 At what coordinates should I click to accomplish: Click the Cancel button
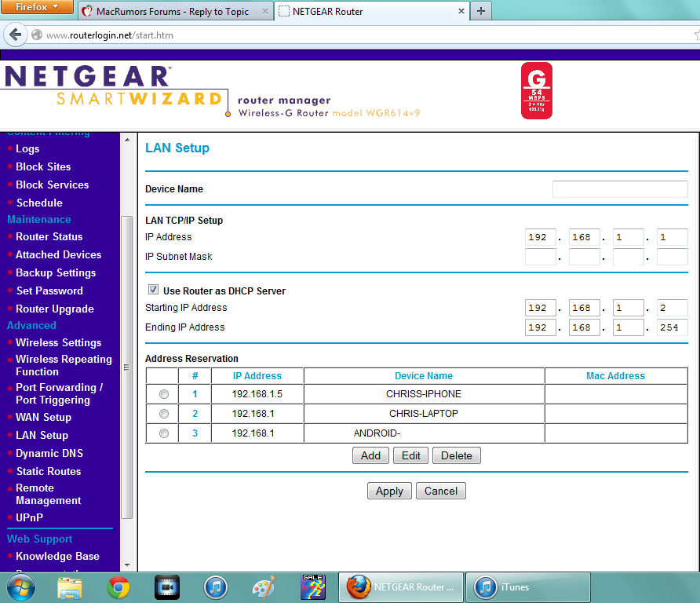[x=440, y=491]
